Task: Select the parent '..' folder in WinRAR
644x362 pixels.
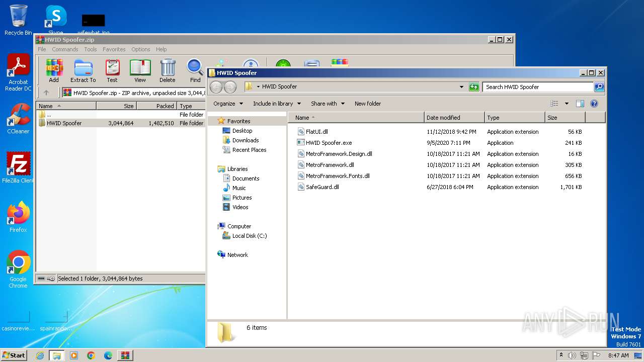Action: click(49, 115)
